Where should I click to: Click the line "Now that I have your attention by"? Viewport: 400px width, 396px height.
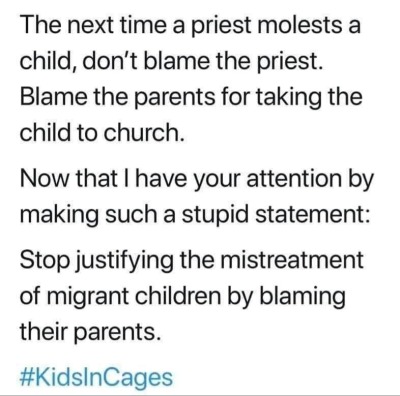pos(197,180)
